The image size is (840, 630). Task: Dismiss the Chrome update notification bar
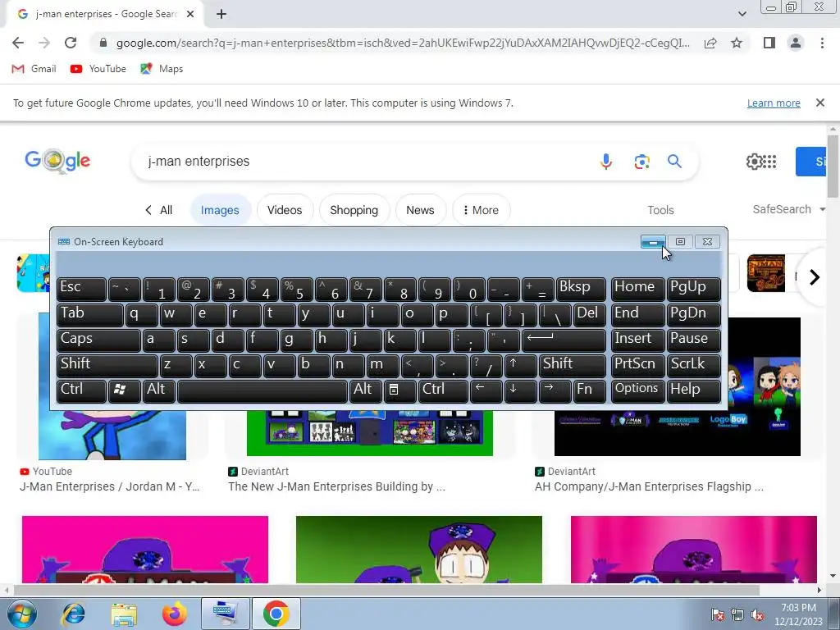[x=819, y=103]
